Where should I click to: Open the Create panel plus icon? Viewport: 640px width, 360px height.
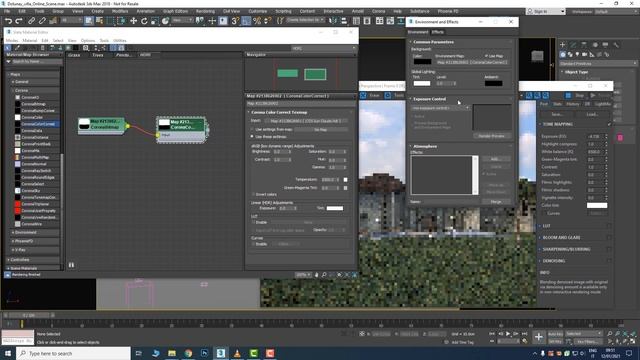coord(563,45)
